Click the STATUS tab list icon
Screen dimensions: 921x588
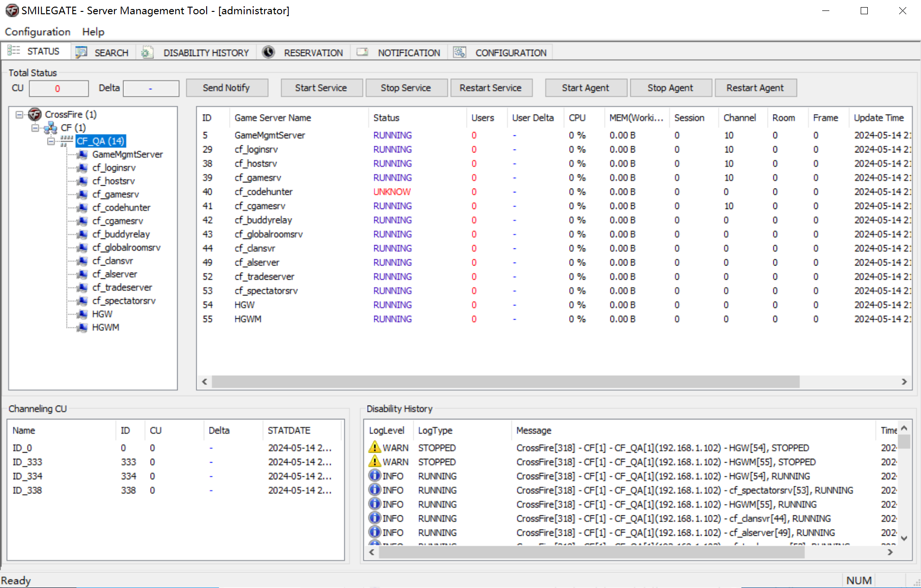[14, 51]
